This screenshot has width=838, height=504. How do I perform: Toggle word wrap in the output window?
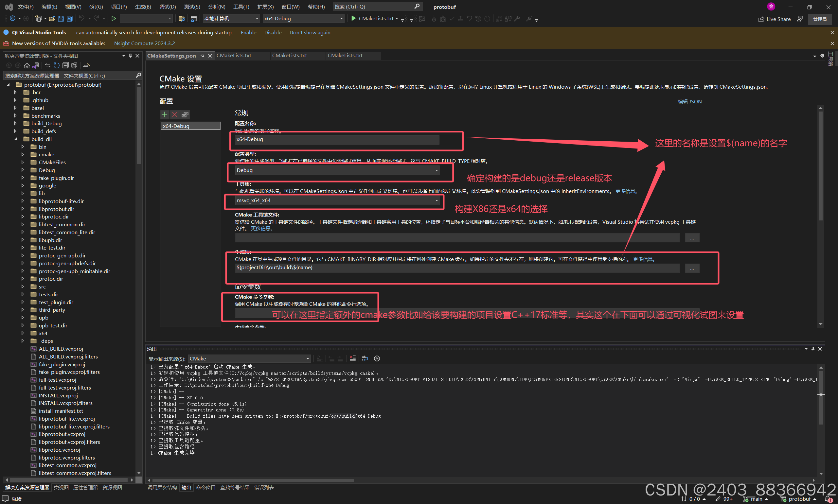pyautogui.click(x=365, y=358)
